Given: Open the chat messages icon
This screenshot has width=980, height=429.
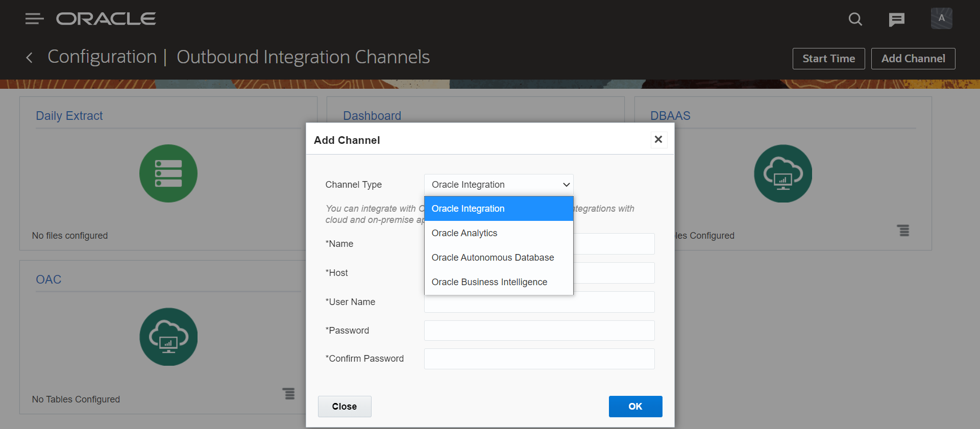Looking at the screenshot, I should [x=896, y=19].
